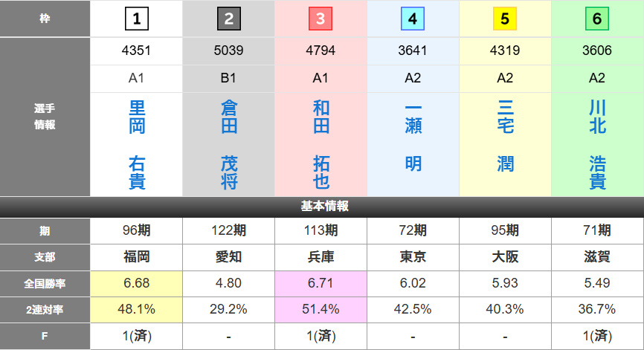The image size is (644, 350).
Task: Click the highlighted 6.71 win rate cell
Action: click(x=321, y=283)
